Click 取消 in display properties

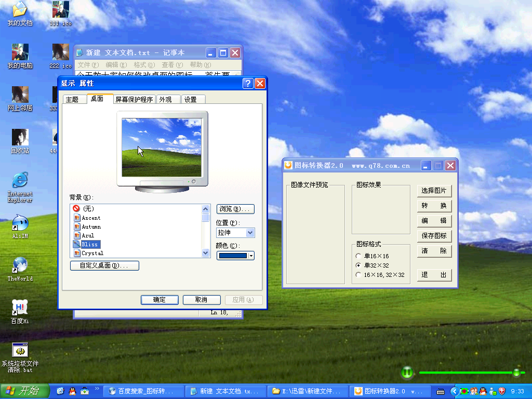coord(202,300)
